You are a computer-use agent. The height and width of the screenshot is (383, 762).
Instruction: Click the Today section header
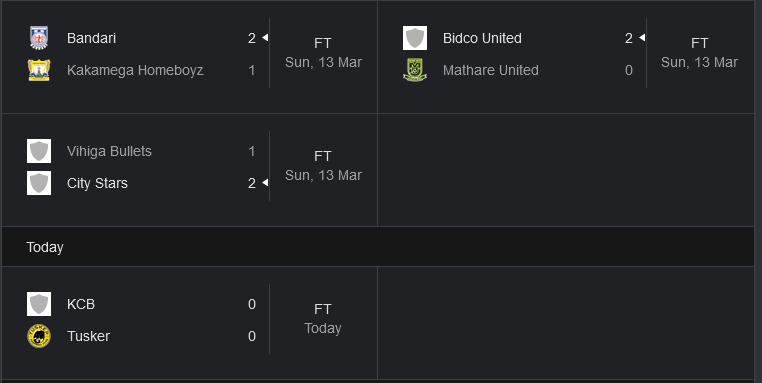pos(378,247)
